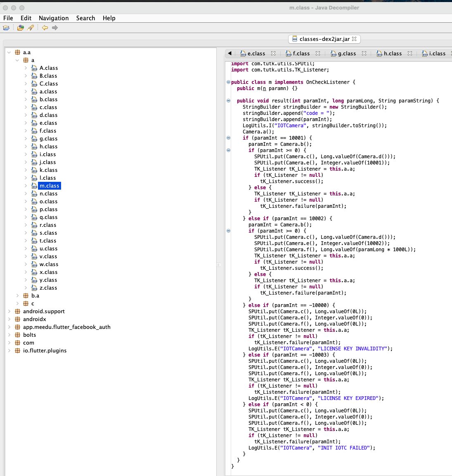
Task: Switch to the f.class tab
Action: click(x=298, y=53)
